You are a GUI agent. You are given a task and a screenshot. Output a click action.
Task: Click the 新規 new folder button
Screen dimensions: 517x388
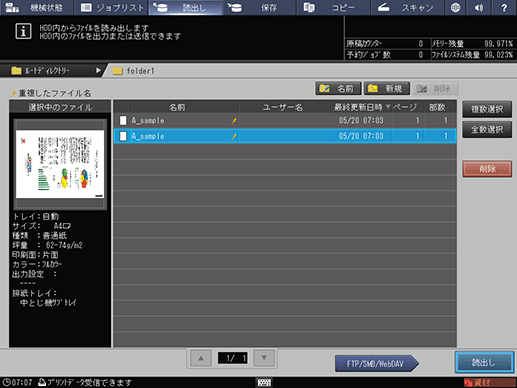click(x=386, y=89)
